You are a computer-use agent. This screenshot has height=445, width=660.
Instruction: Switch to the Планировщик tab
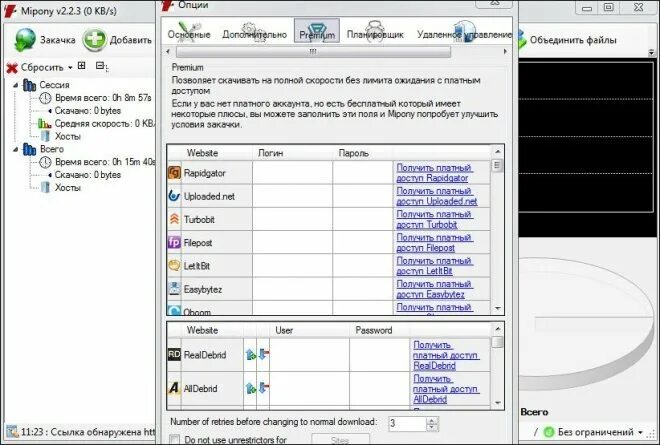click(x=375, y=31)
